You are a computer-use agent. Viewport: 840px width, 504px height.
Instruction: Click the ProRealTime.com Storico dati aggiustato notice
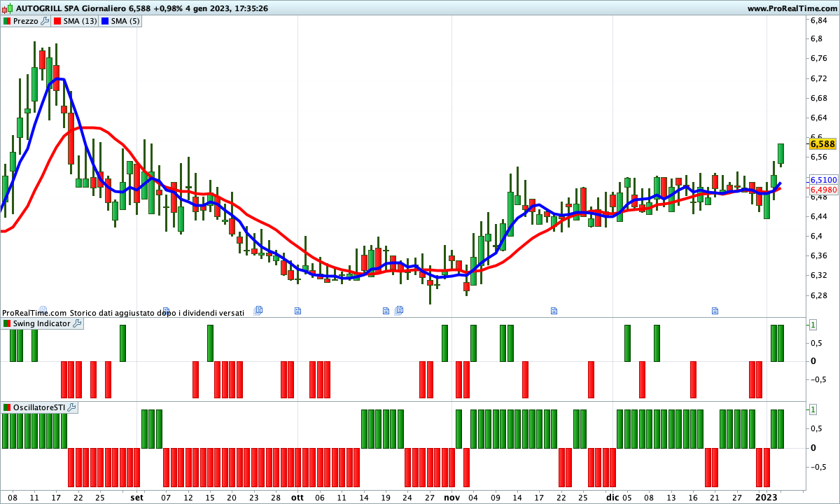pos(123,313)
